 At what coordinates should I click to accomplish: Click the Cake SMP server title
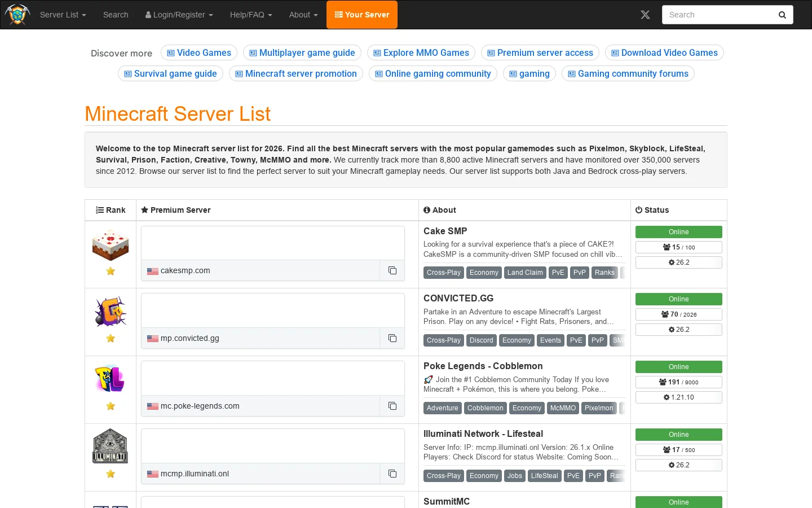pos(445,231)
